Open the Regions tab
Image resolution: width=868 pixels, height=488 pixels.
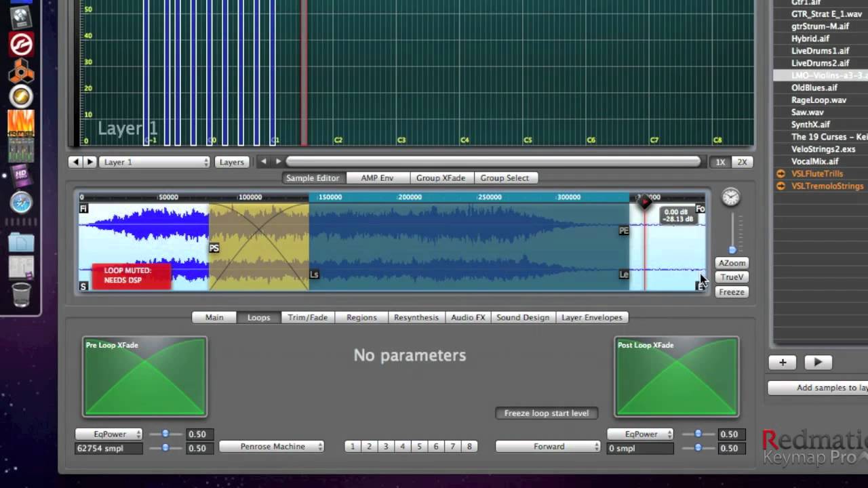(361, 317)
